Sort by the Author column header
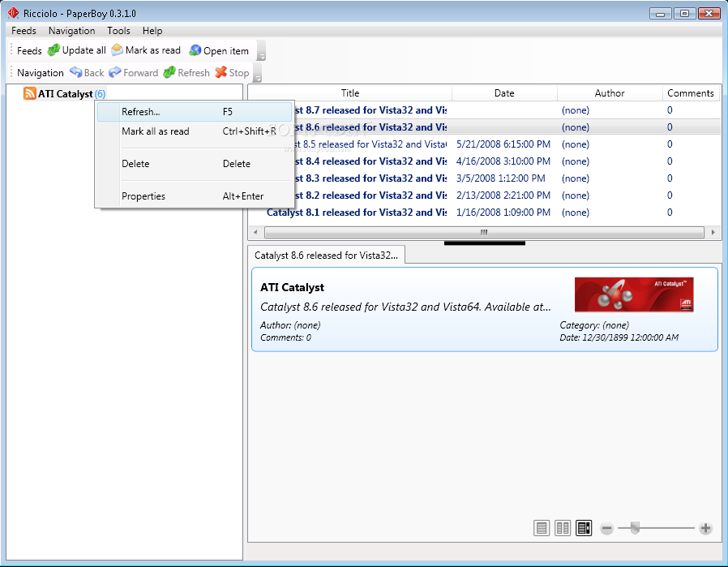Screen dimensions: 728x567 click(610, 92)
